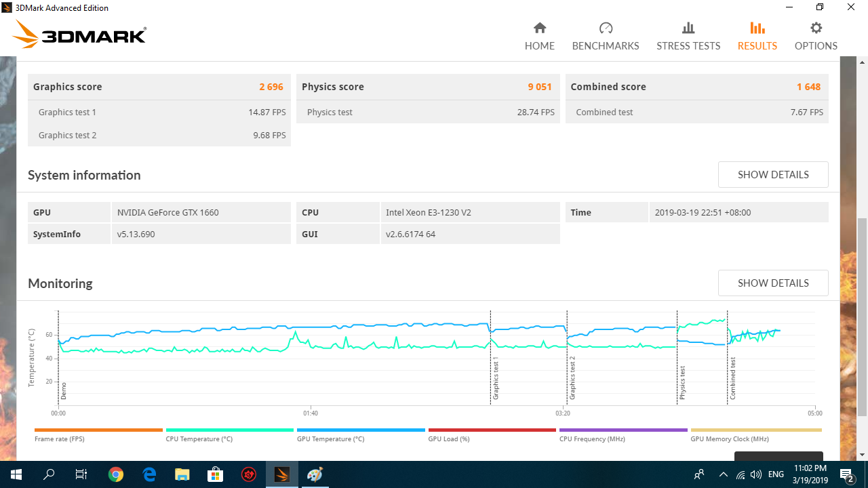This screenshot has height=488, width=868.
Task: Click the Physics test marker line
Action: click(x=677, y=357)
